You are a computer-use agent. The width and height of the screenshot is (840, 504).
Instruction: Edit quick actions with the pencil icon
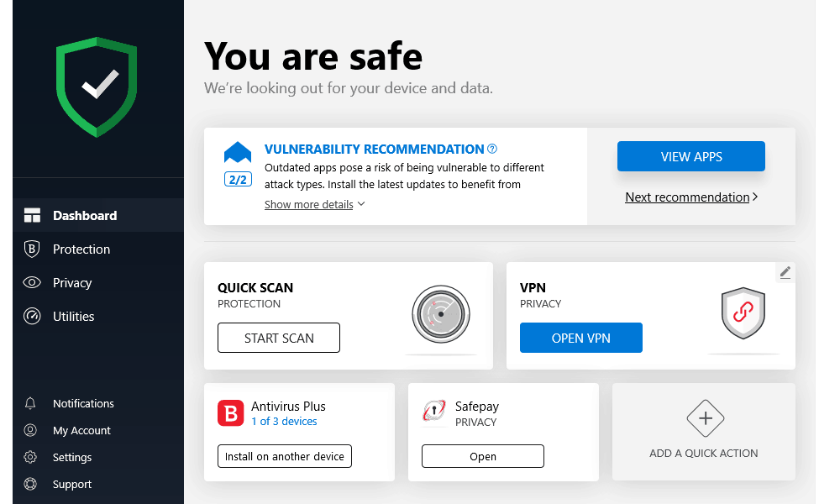click(785, 273)
